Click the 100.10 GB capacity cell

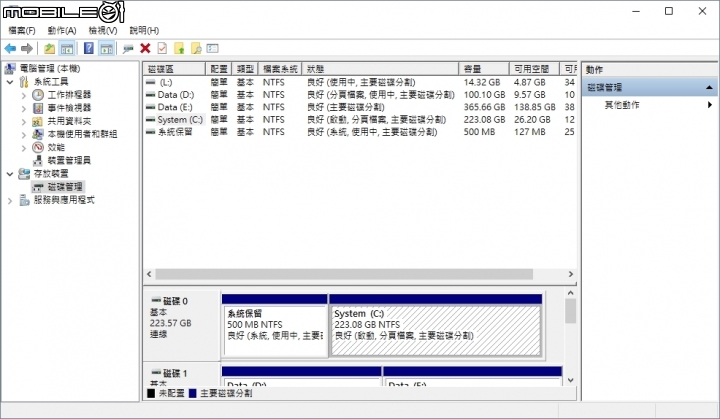tap(484, 95)
